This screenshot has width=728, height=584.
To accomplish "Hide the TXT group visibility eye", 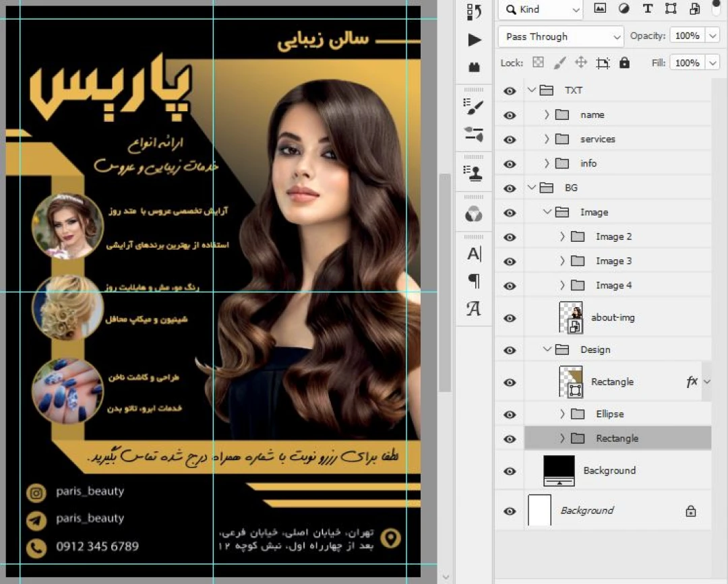I will click(510, 91).
